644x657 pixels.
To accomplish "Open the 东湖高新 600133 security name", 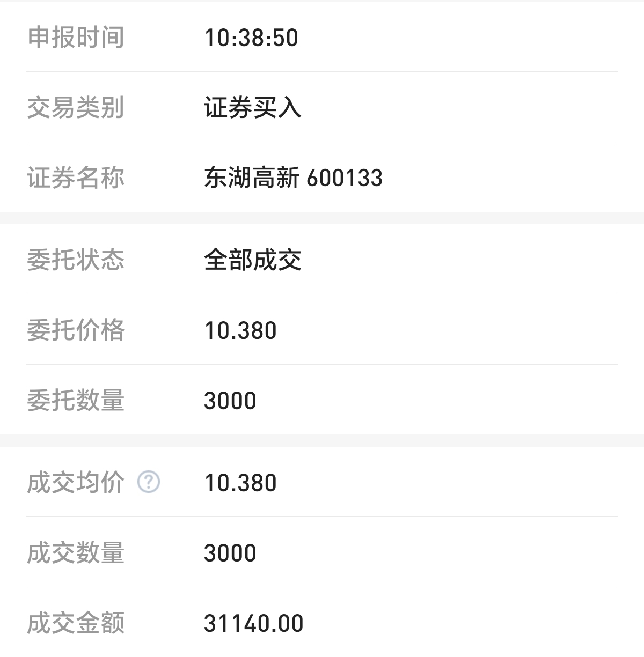I will pos(293,178).
